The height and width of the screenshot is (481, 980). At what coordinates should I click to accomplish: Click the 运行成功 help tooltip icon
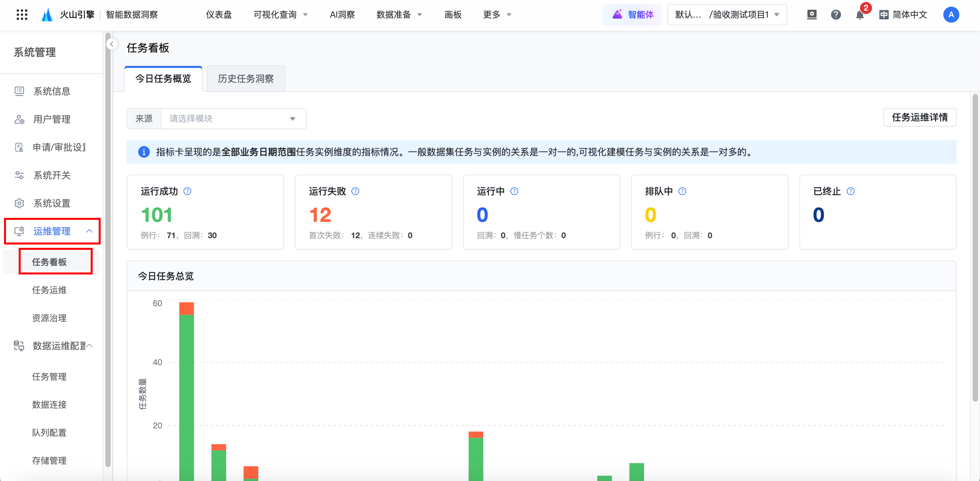(187, 191)
